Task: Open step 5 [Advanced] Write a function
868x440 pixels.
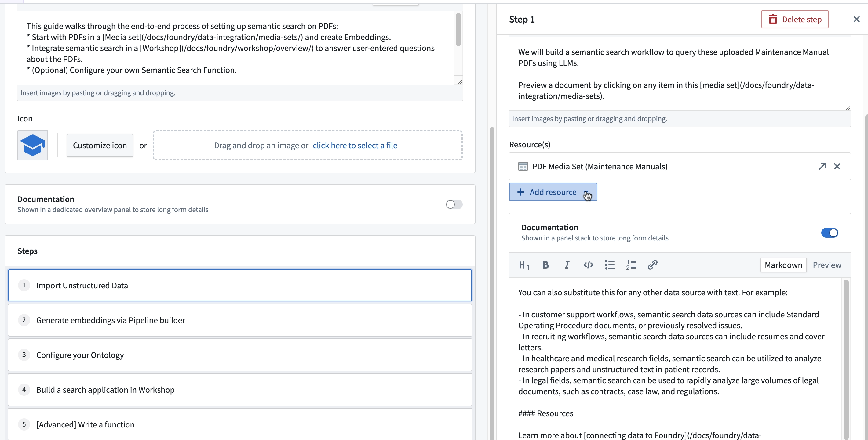Action: tap(240, 424)
